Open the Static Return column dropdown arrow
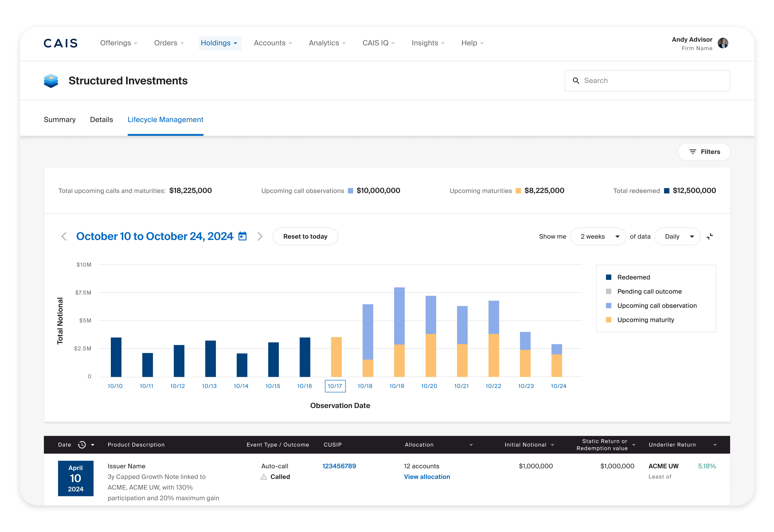The width and height of the screenshot is (774, 532). tap(634, 445)
